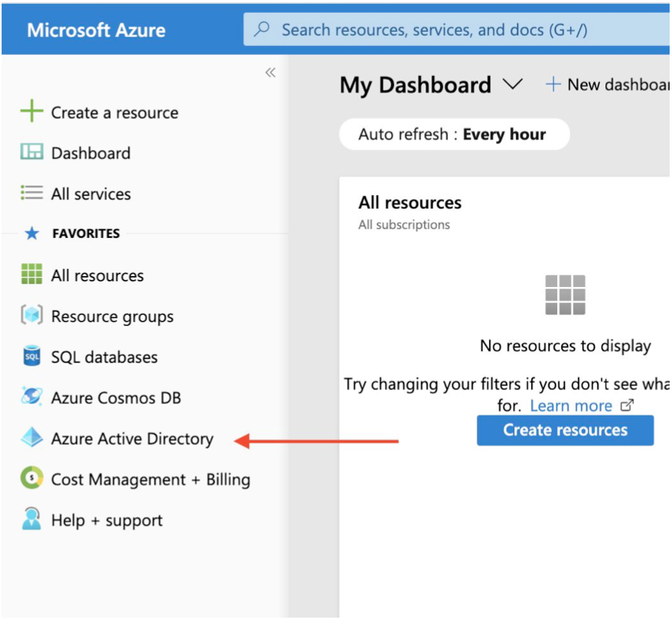Click the plus icon beside New dashboard
This screenshot has height=620, width=672.
553,84
